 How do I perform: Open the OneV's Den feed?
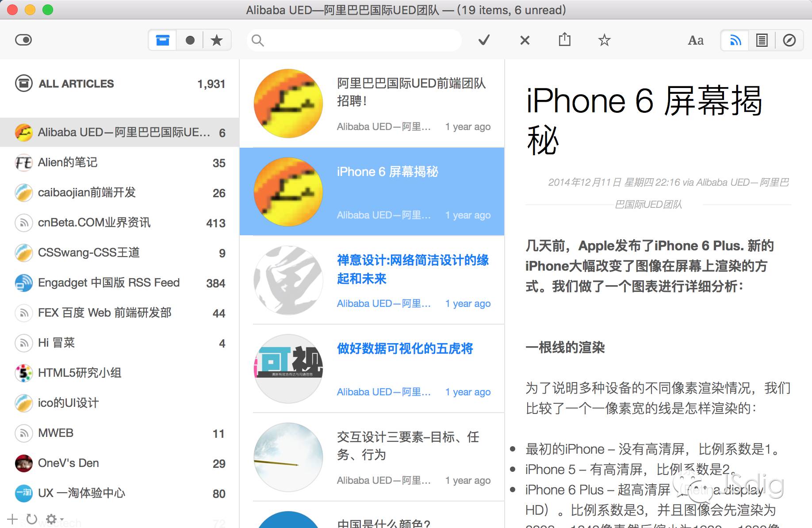[119, 463]
